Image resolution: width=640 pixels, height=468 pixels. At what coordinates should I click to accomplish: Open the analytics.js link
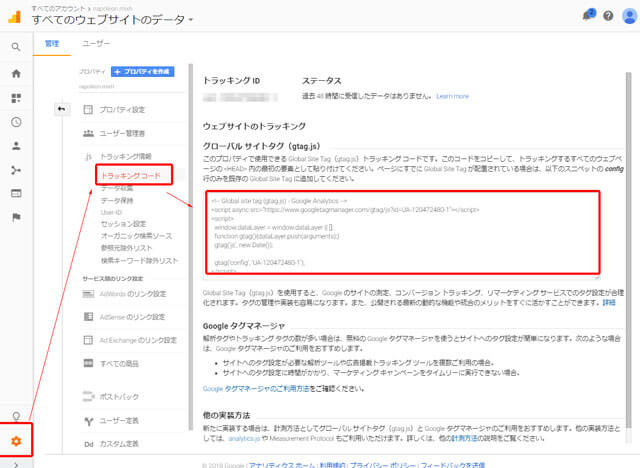pyautogui.click(x=244, y=438)
